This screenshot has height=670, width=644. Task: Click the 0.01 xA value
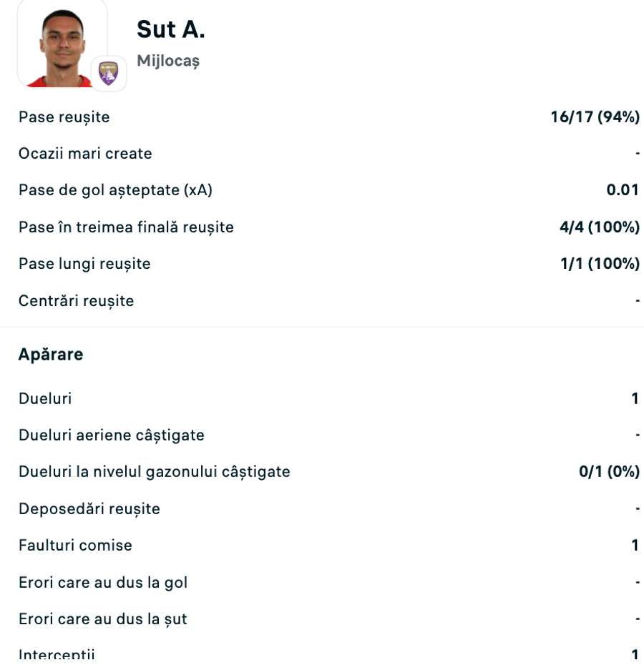pos(623,190)
